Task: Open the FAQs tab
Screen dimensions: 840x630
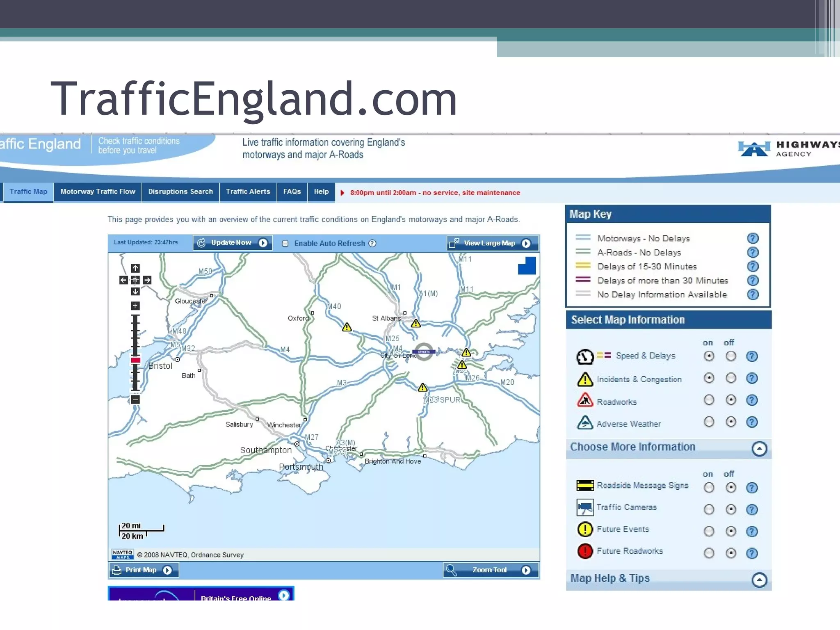Action: [x=292, y=192]
